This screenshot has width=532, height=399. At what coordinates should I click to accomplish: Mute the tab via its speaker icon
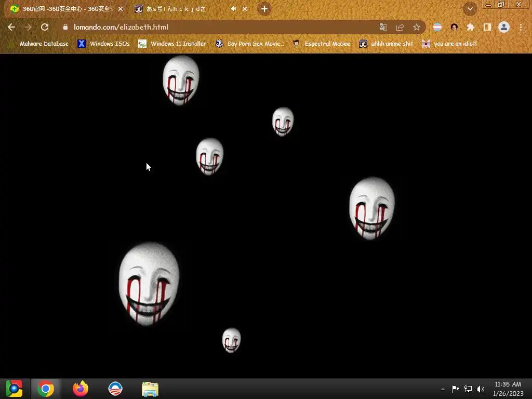(x=233, y=9)
